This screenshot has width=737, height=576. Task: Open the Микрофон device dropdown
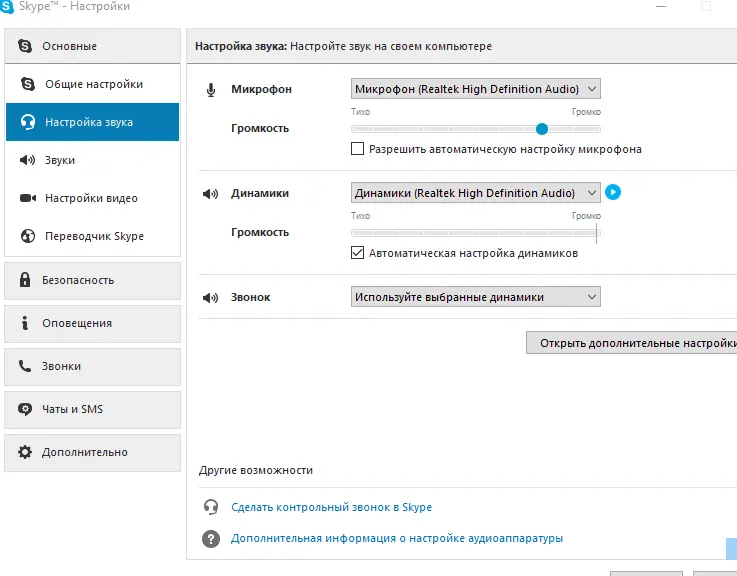(476, 89)
